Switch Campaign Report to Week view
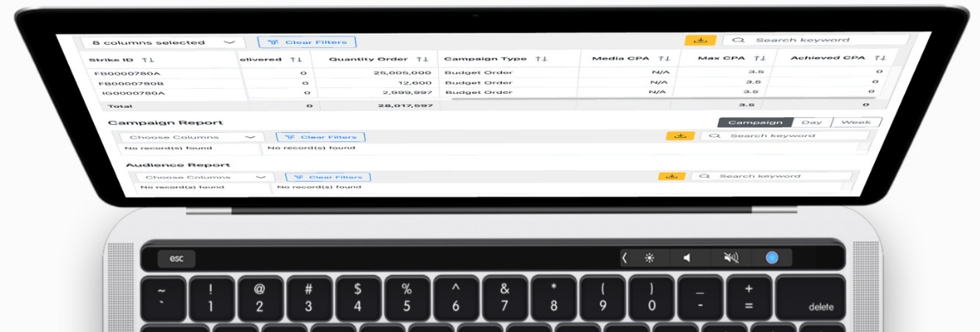Screen dimensions: 980x332 click(856, 122)
